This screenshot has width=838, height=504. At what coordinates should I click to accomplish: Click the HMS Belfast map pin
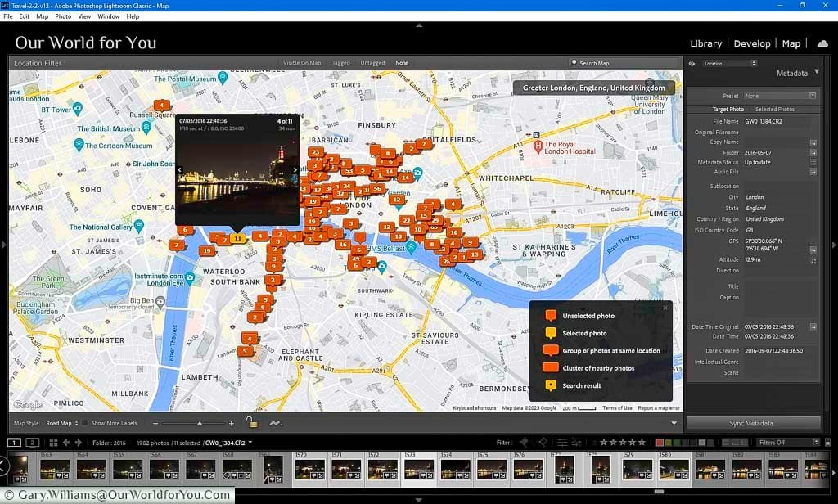click(x=411, y=247)
